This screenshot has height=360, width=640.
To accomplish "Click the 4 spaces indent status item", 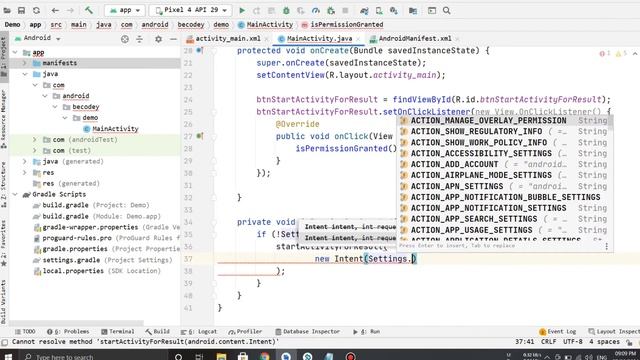I will click(x=604, y=342).
